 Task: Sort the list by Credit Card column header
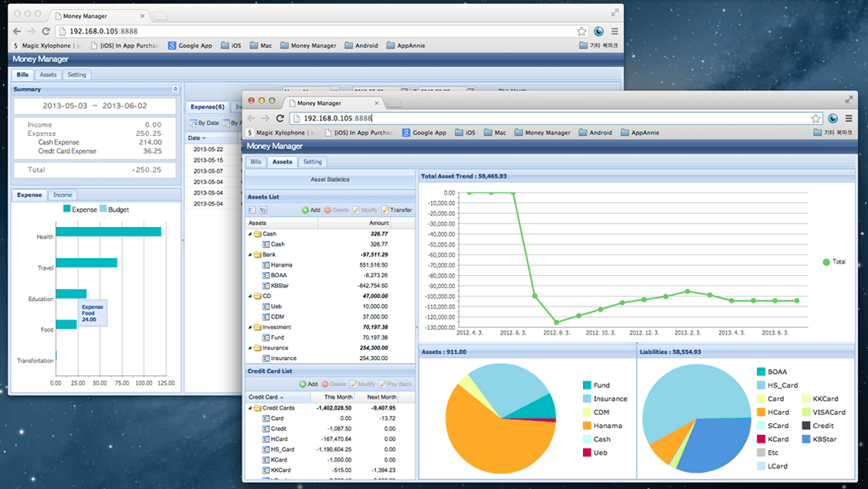coord(277,397)
